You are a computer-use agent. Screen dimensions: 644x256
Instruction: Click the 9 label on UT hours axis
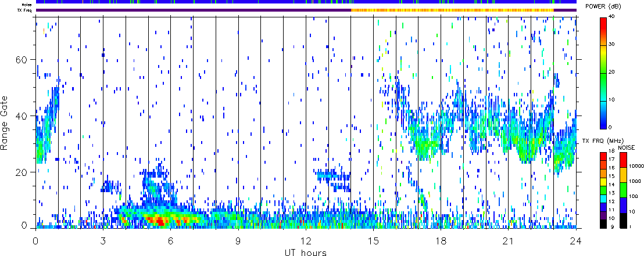tap(238, 241)
